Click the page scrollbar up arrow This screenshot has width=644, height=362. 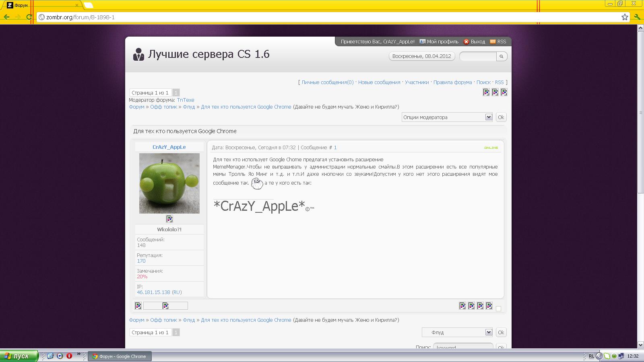pos(640,28)
